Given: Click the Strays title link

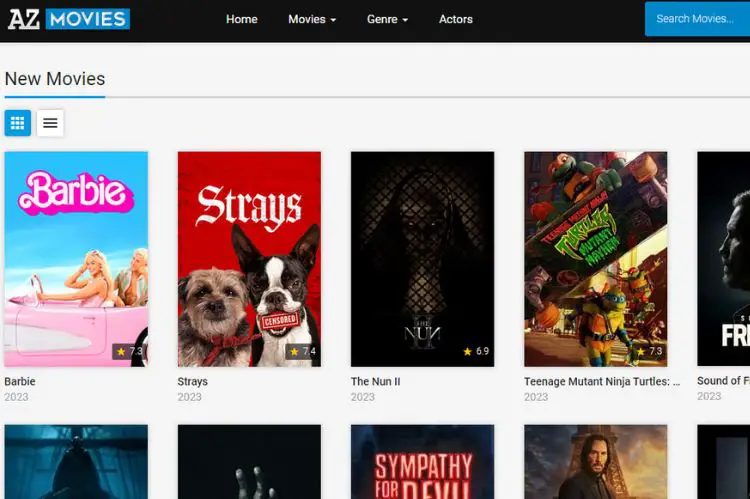Looking at the screenshot, I should click(193, 381).
